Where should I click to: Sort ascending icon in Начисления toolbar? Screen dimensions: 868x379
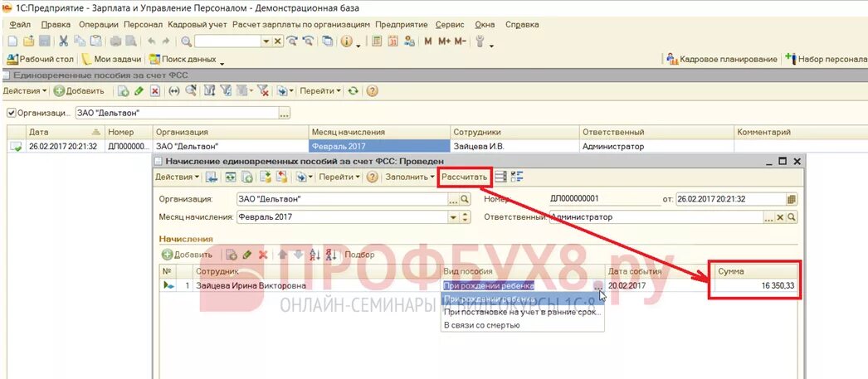tap(315, 255)
